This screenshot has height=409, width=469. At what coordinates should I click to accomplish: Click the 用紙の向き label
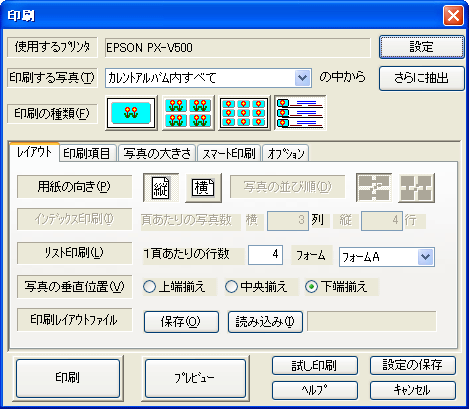[74, 187]
